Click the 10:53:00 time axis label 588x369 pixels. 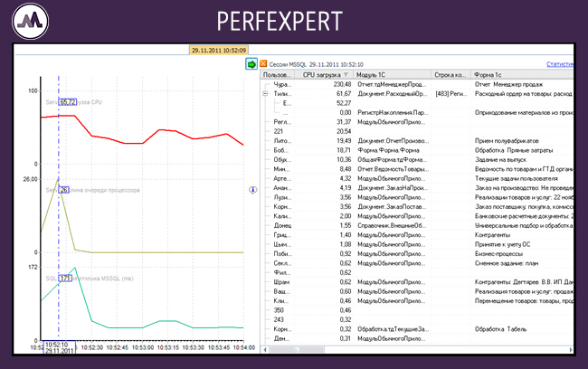coord(143,347)
